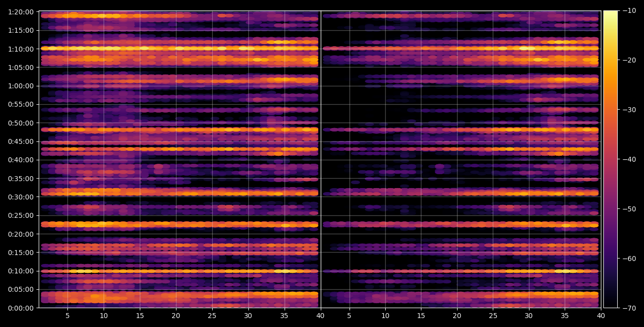Select the x-axis label 10 under the right heatmap
This screenshot has height=327, width=644.
[385, 316]
